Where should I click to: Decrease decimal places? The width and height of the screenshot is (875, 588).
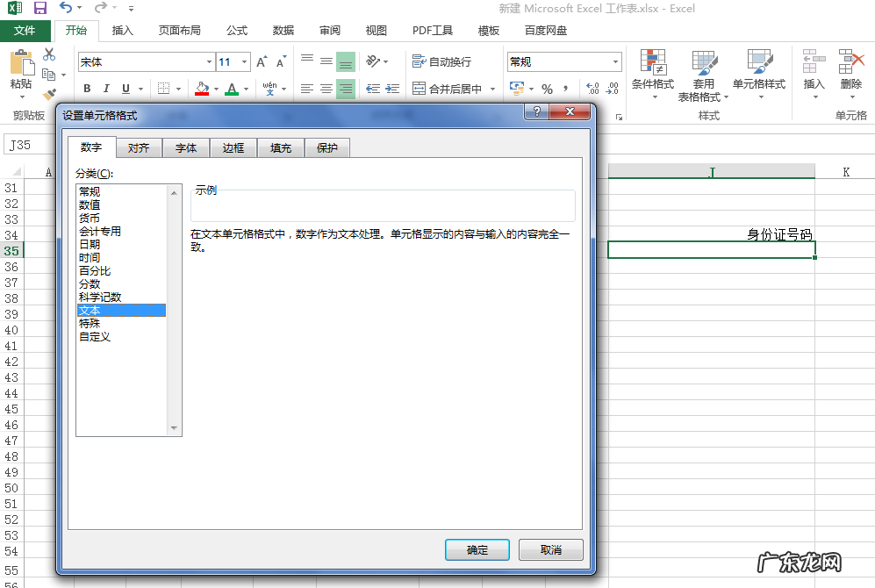click(x=613, y=88)
